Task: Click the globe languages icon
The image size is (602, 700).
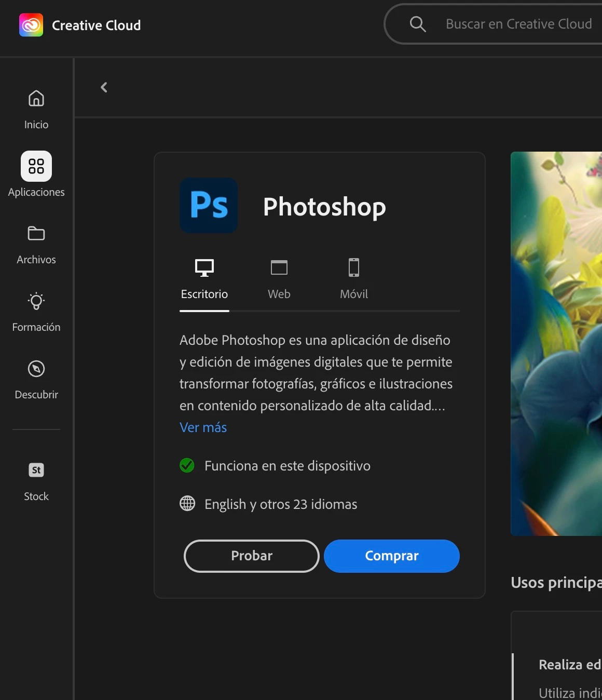Action: tap(187, 503)
